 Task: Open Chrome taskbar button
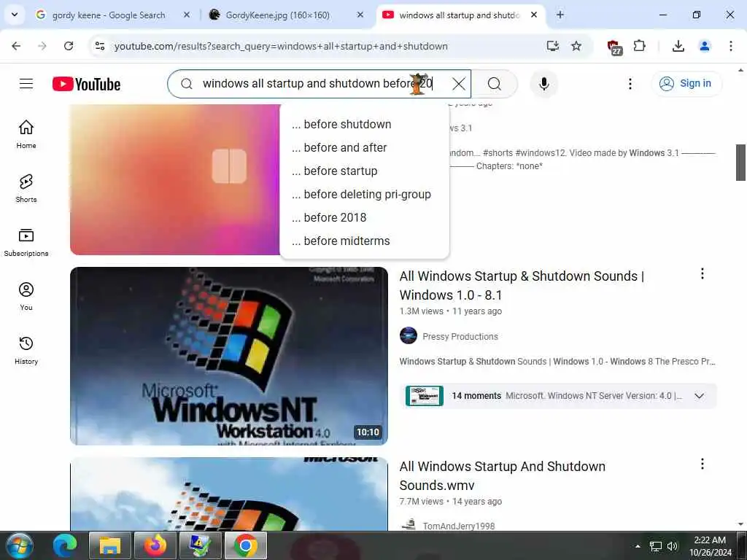tap(245, 545)
